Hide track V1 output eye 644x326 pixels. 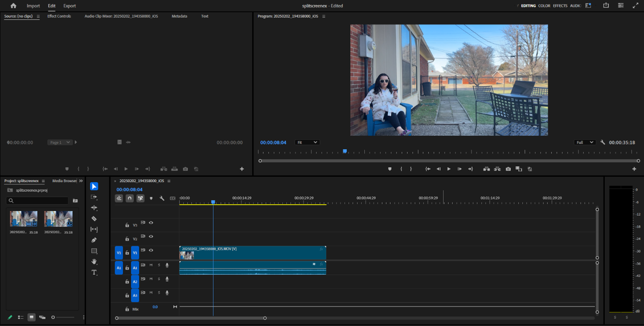151,250
